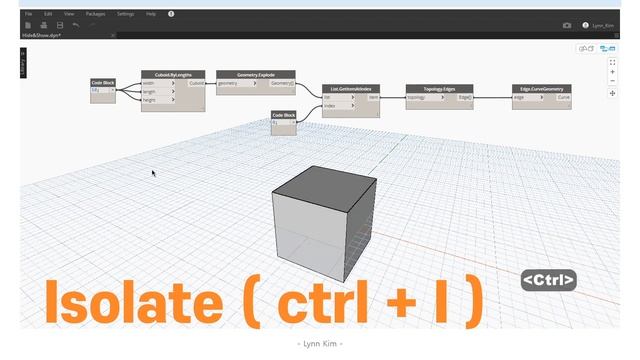Click the pan mode icon
The height and width of the screenshot is (360, 640).
612,93
